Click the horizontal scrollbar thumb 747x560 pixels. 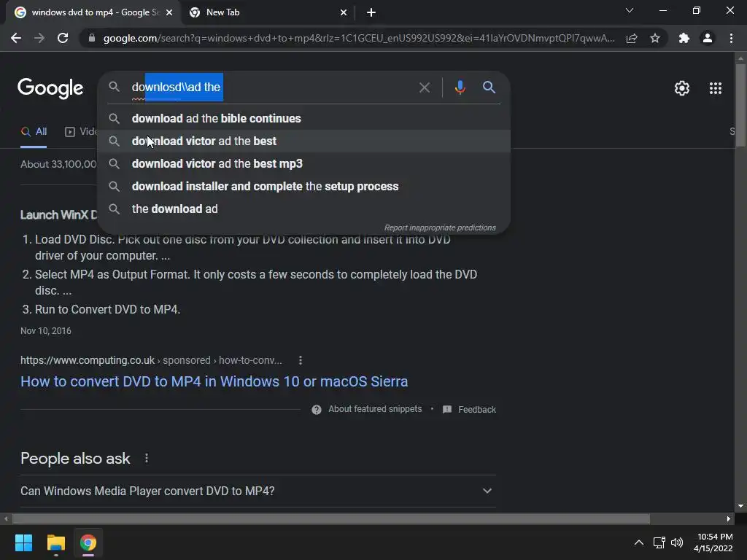pyautogui.click(x=331, y=518)
